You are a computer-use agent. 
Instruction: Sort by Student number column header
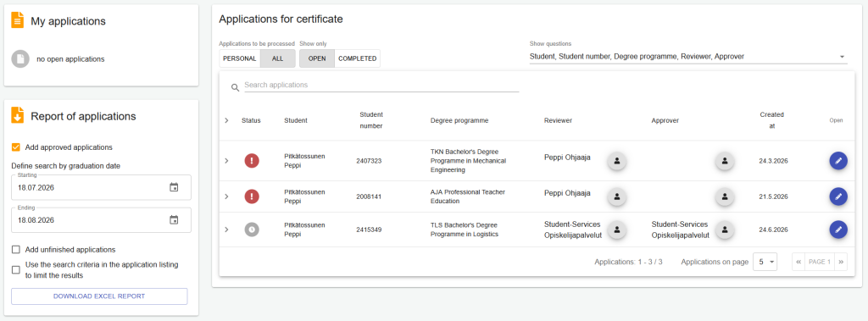(371, 120)
